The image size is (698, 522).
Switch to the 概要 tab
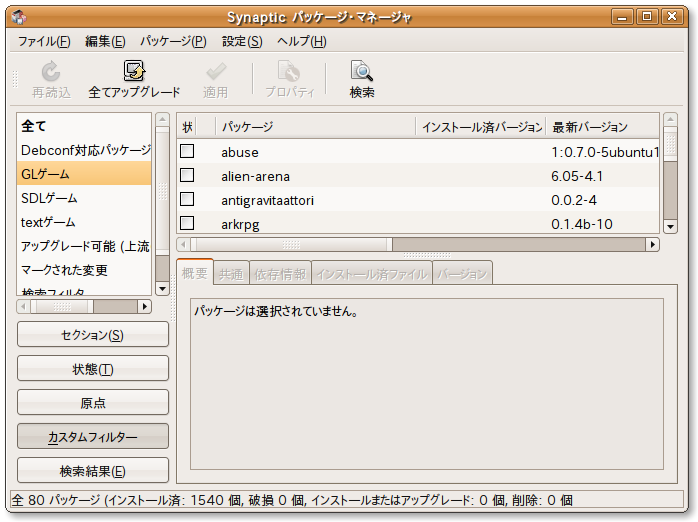click(x=195, y=273)
